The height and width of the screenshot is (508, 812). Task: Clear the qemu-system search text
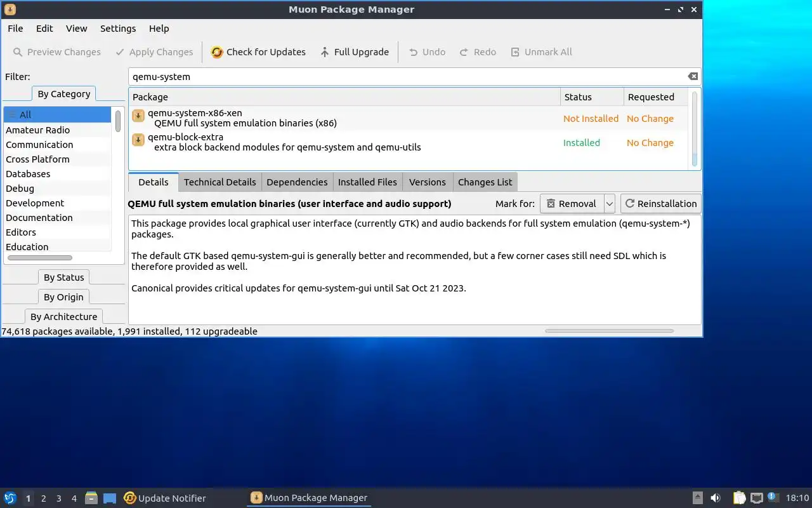(x=693, y=76)
